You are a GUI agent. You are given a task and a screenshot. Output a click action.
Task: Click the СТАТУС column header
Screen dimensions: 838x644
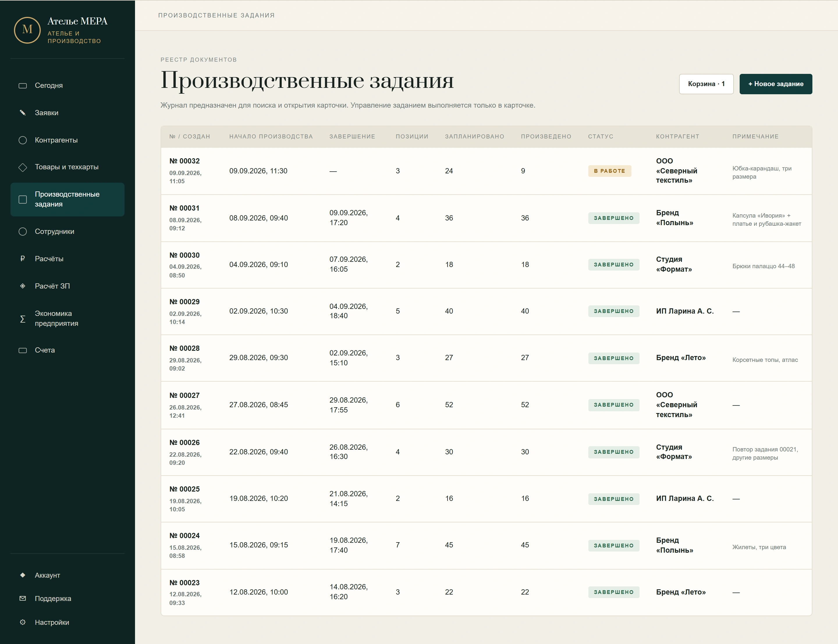click(x=600, y=136)
